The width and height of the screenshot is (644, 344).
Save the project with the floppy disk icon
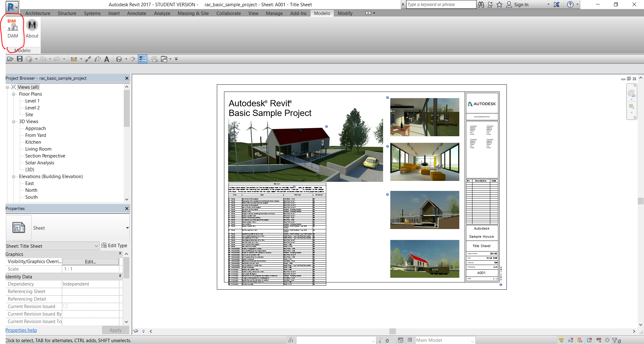(x=20, y=59)
